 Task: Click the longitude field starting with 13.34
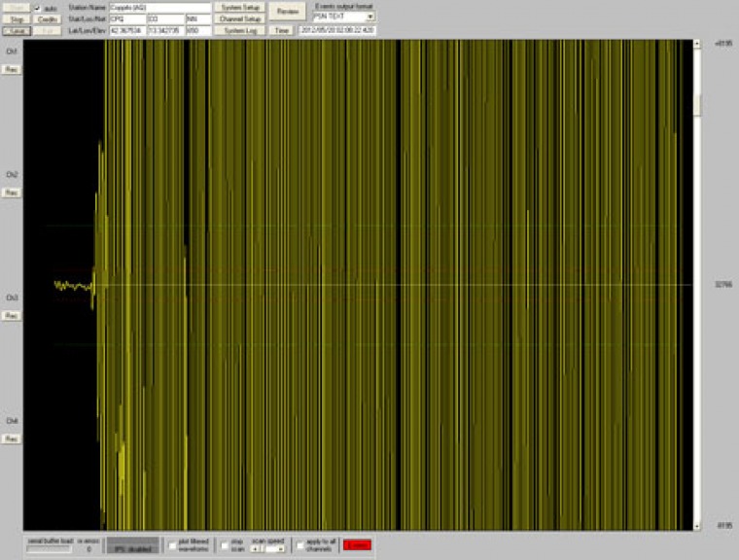coord(166,31)
